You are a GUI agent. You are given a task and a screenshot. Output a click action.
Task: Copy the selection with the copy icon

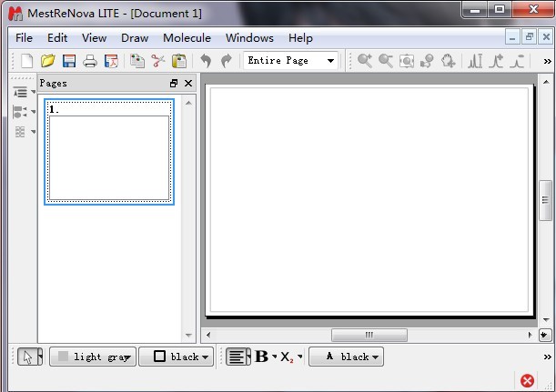point(137,61)
